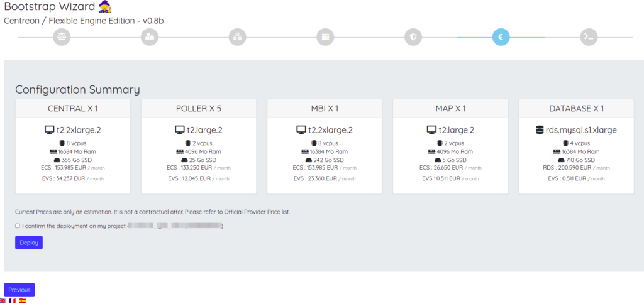This screenshot has height=306, width=644.
Task: Switch language to Spanish flag
Action: point(22,301)
